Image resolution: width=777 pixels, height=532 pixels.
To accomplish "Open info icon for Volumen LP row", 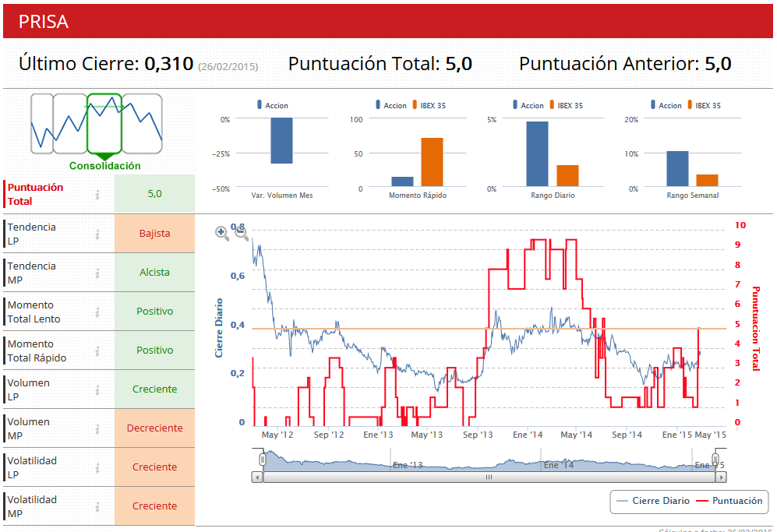I will [97, 390].
